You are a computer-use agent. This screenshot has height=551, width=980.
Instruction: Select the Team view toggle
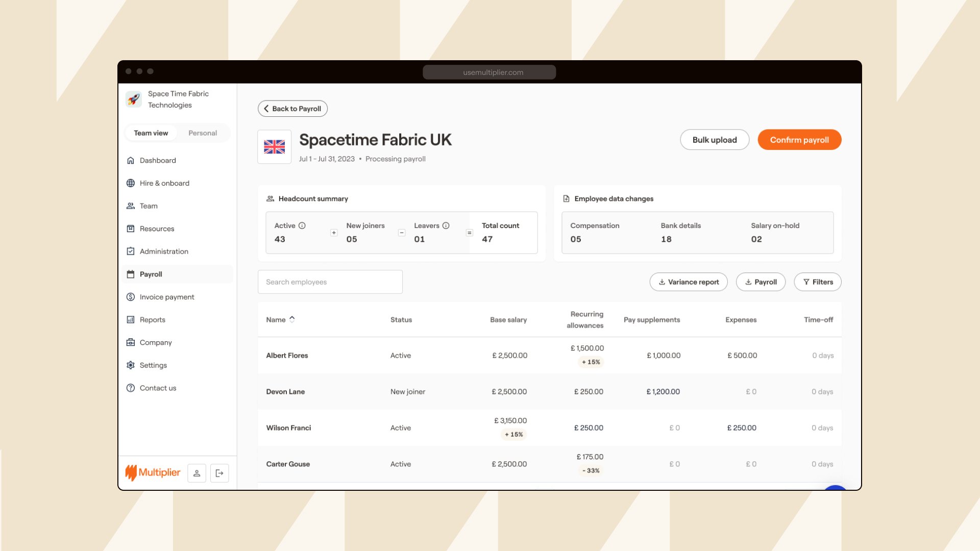[151, 133]
